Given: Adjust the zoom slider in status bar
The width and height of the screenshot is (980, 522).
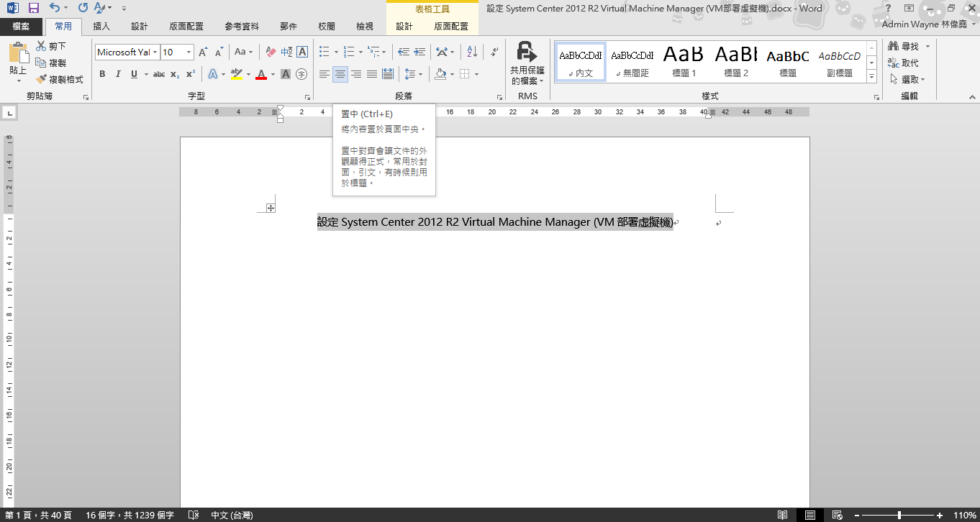Looking at the screenshot, I should 899,516.
